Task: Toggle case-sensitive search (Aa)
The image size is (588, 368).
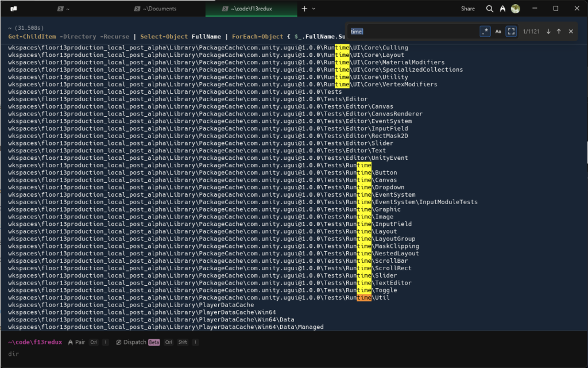Action: pyautogui.click(x=498, y=32)
